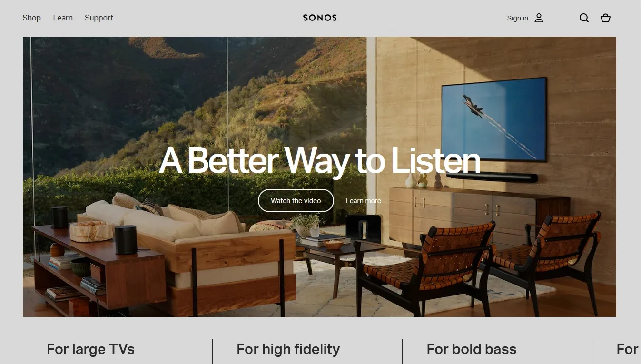
Task: Select the For bold bass category
Action: tap(471, 349)
